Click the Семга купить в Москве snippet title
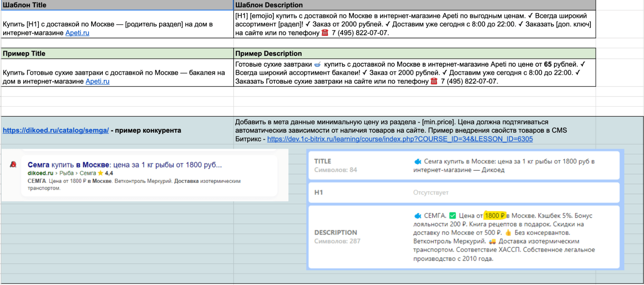Screen dimensions: 644x285 click(x=125, y=165)
